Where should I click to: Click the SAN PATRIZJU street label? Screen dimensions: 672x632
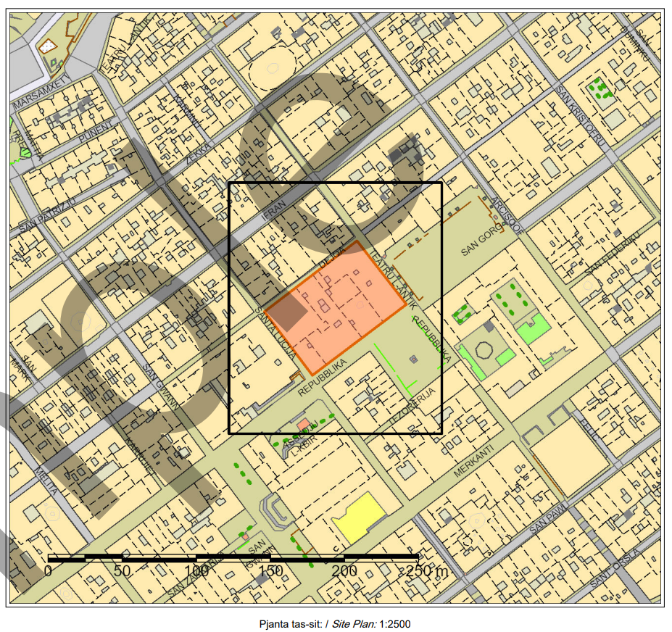47,215
